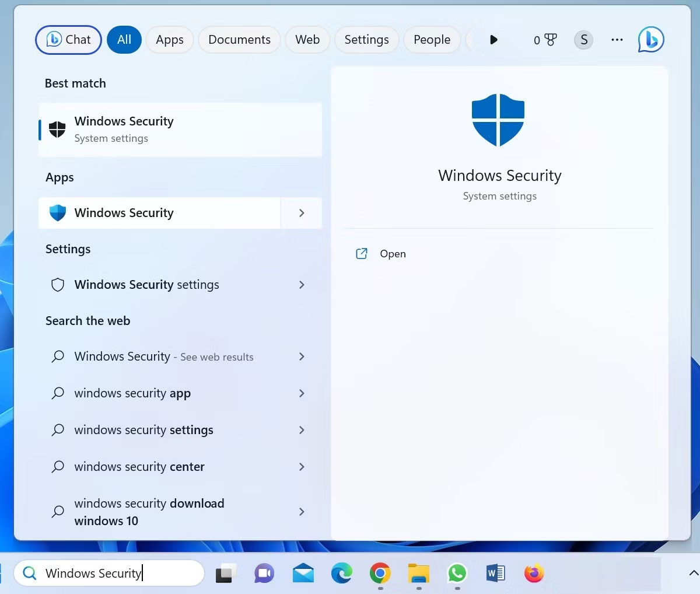
Task: Click magnifier icon beside windows security app
Action: click(x=58, y=393)
